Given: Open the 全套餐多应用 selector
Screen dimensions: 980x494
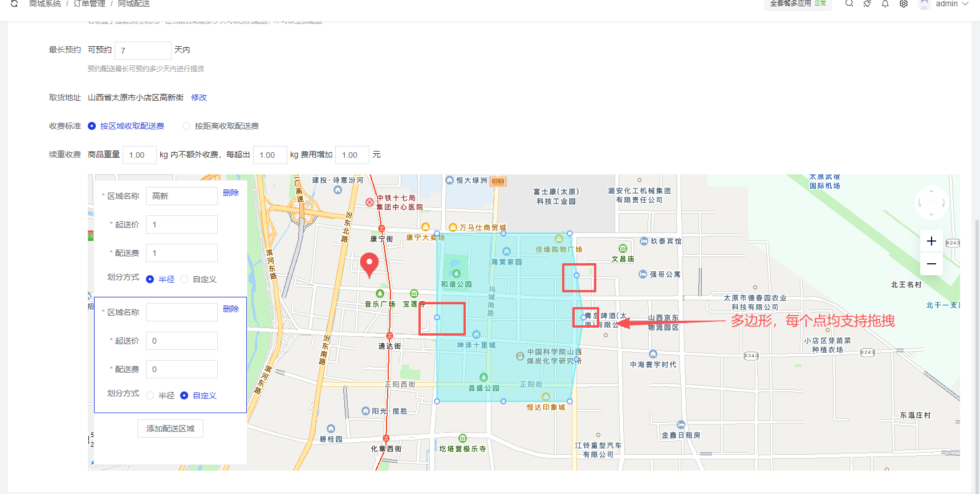Looking at the screenshot, I should point(797,4).
